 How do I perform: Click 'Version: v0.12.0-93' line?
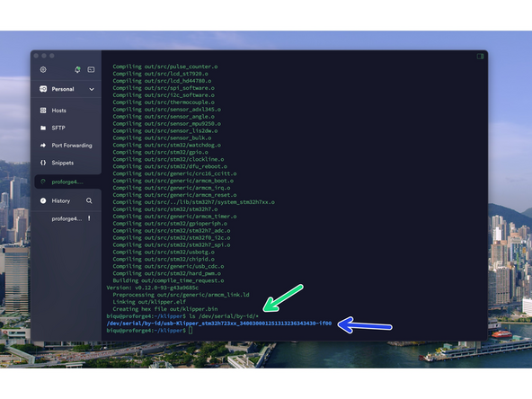(153, 288)
